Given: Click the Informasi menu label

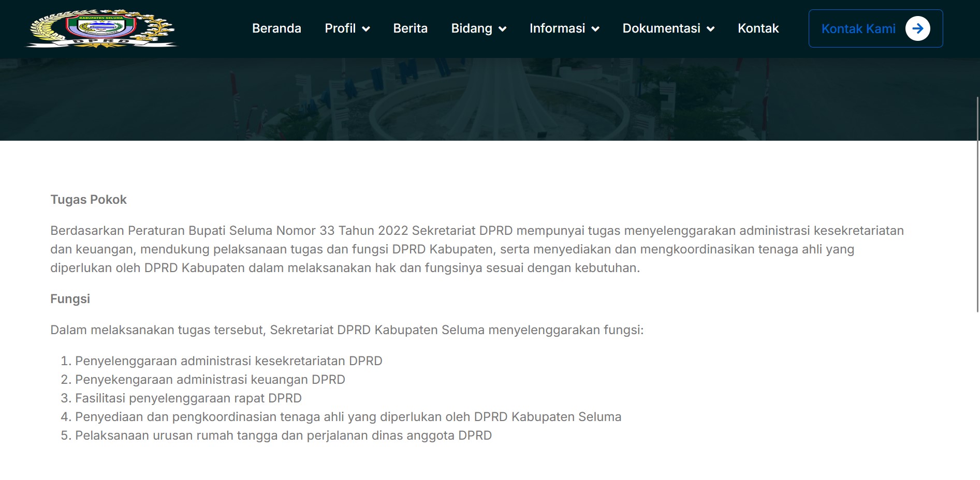Looking at the screenshot, I should (x=557, y=28).
